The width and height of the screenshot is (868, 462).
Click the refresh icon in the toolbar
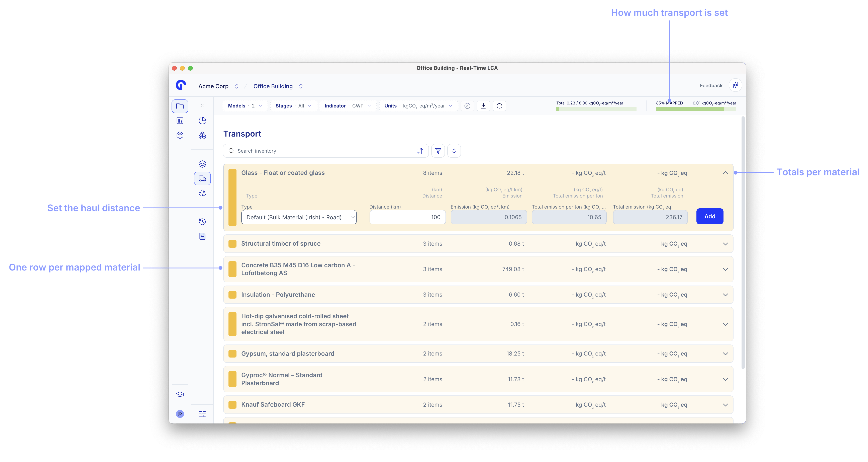499,106
